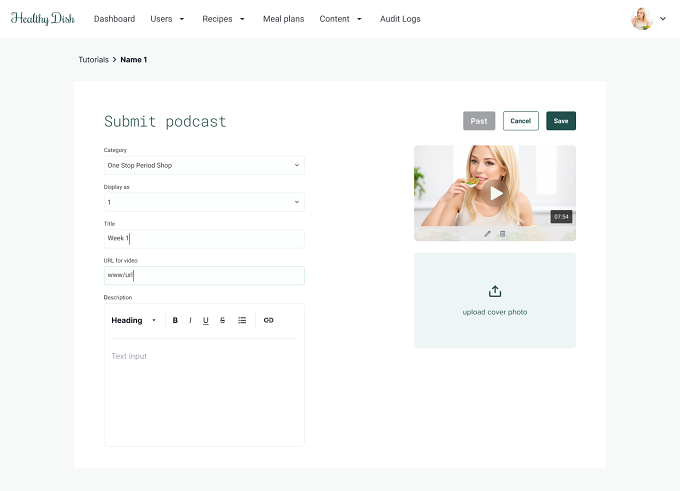Apply strikethrough formatting in editor toolbar
680x491 pixels.
pyautogui.click(x=222, y=320)
